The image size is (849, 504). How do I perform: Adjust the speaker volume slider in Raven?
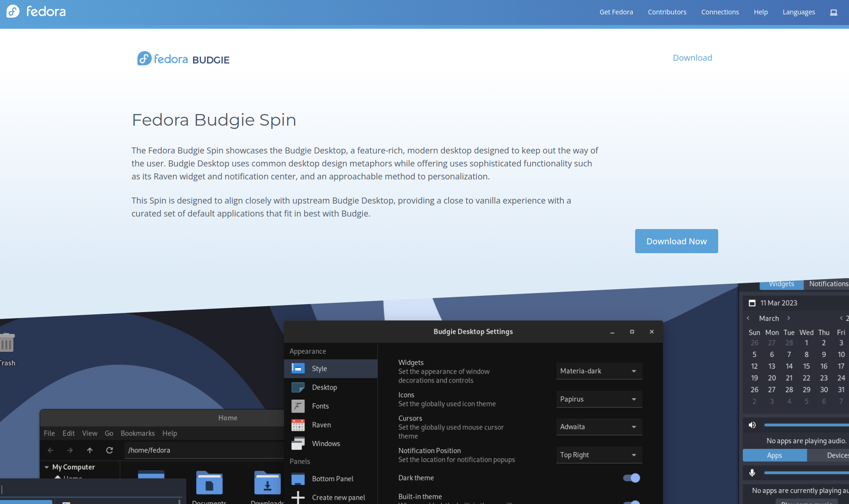(806, 425)
